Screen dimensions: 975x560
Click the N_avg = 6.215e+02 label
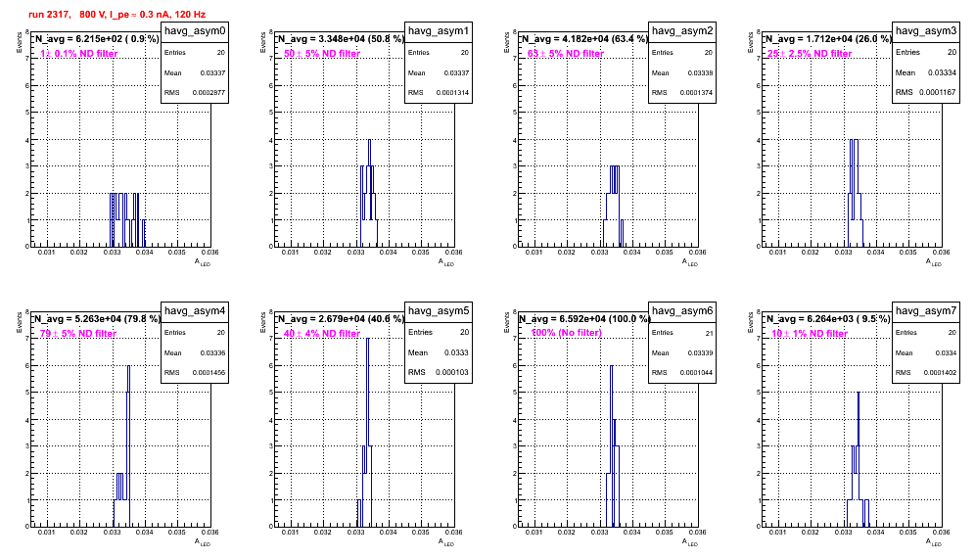pos(96,38)
